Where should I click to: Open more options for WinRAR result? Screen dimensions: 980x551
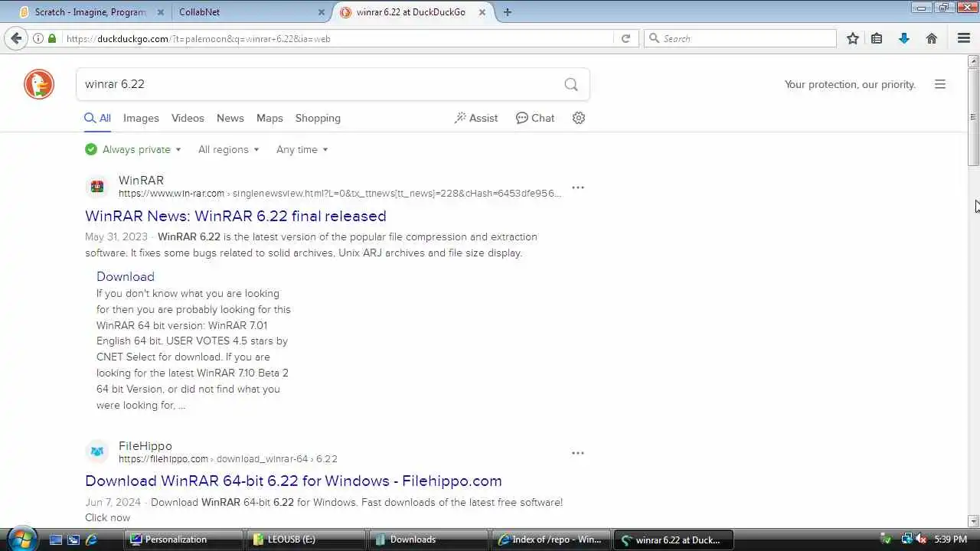tap(578, 187)
